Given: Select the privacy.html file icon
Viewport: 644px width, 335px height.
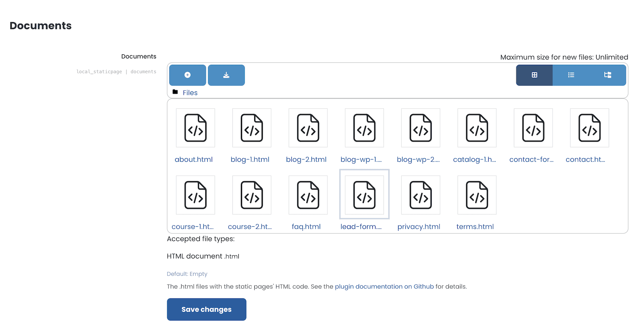Looking at the screenshot, I should [421, 195].
